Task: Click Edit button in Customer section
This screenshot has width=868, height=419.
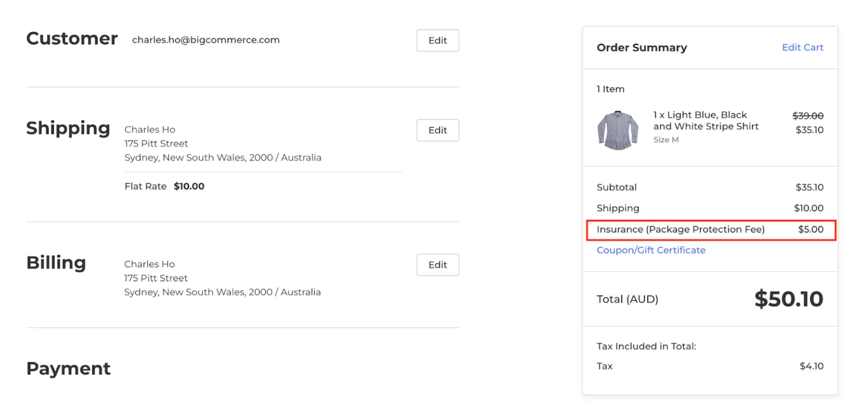Action: pos(438,40)
